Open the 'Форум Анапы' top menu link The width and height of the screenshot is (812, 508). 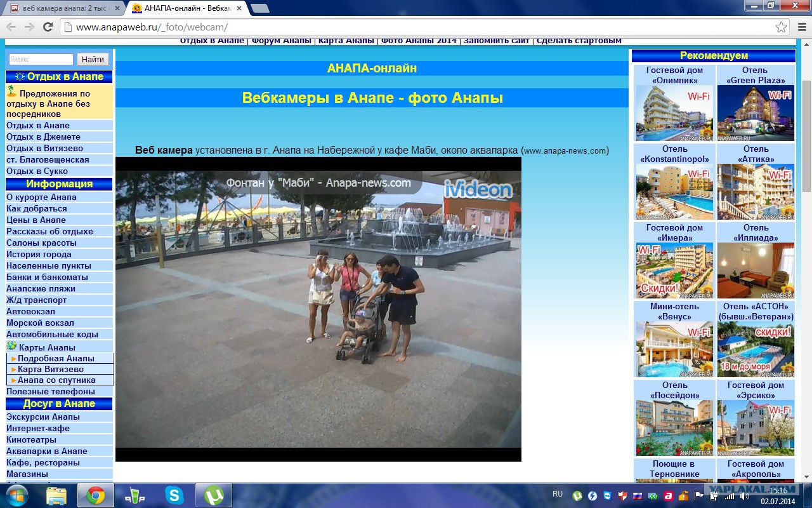(281, 41)
